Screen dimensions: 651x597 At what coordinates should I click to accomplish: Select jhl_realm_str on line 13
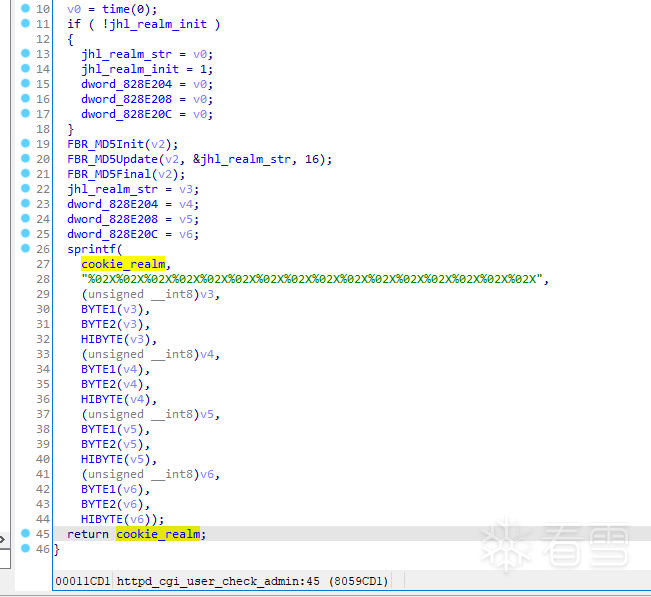click(x=127, y=54)
